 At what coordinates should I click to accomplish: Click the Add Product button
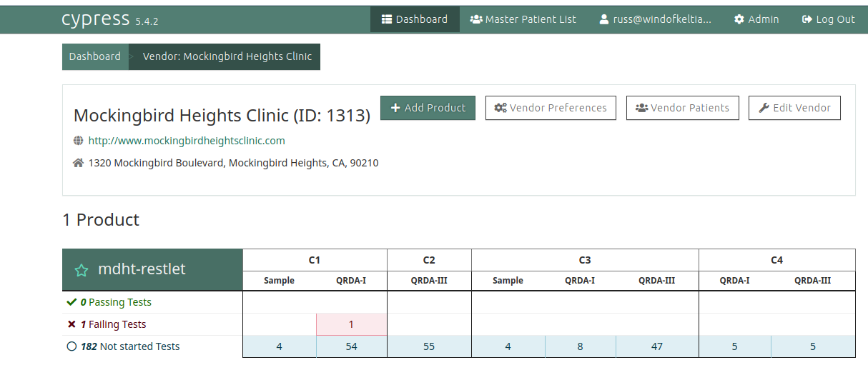click(428, 108)
